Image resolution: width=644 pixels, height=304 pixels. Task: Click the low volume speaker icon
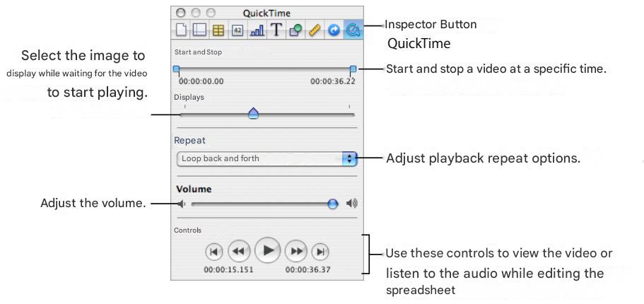pyautogui.click(x=181, y=204)
